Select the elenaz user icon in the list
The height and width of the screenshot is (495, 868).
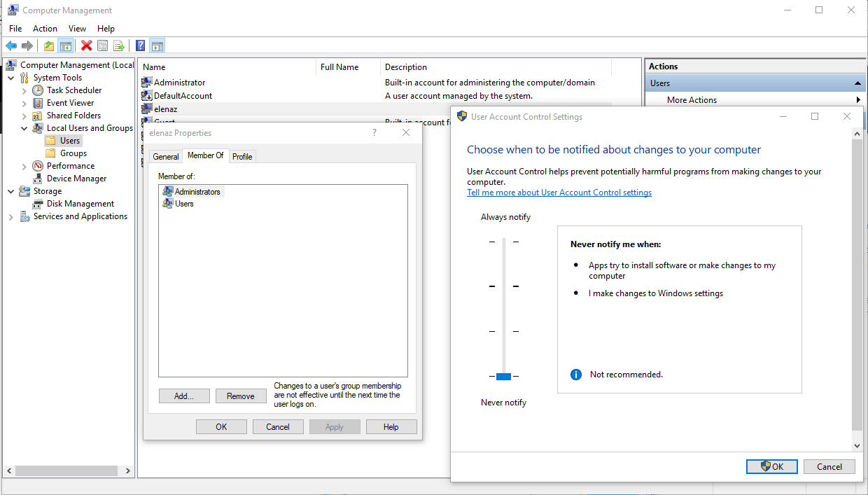147,109
